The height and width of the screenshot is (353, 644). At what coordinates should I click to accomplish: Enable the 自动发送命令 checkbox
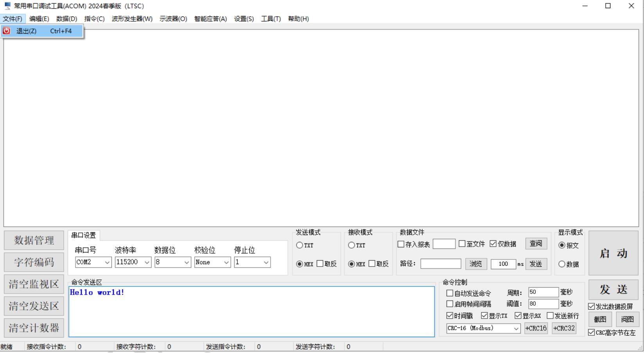pyautogui.click(x=450, y=293)
